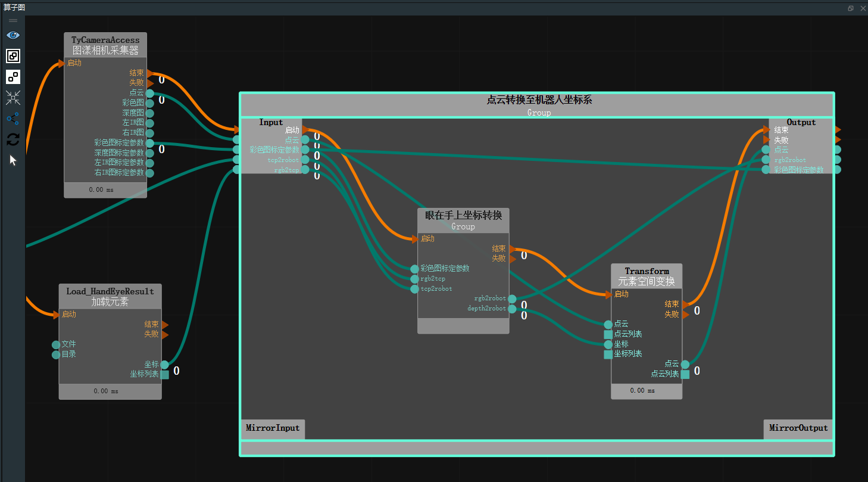Click the refresh arrows icon in sidebar
The height and width of the screenshot is (482, 868).
pos(13,139)
